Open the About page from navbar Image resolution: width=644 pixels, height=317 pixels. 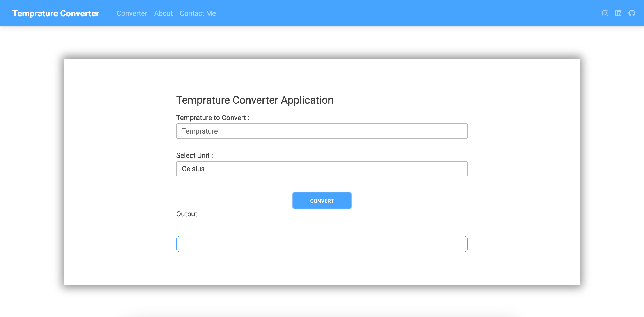tap(163, 13)
